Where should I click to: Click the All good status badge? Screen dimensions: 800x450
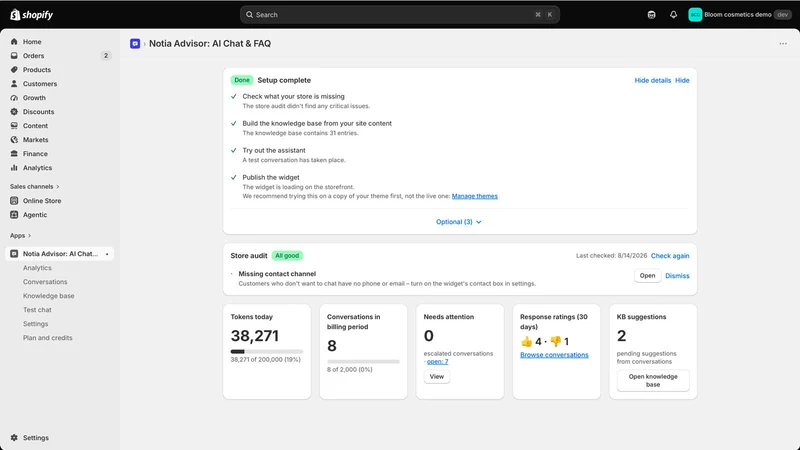[x=287, y=256]
